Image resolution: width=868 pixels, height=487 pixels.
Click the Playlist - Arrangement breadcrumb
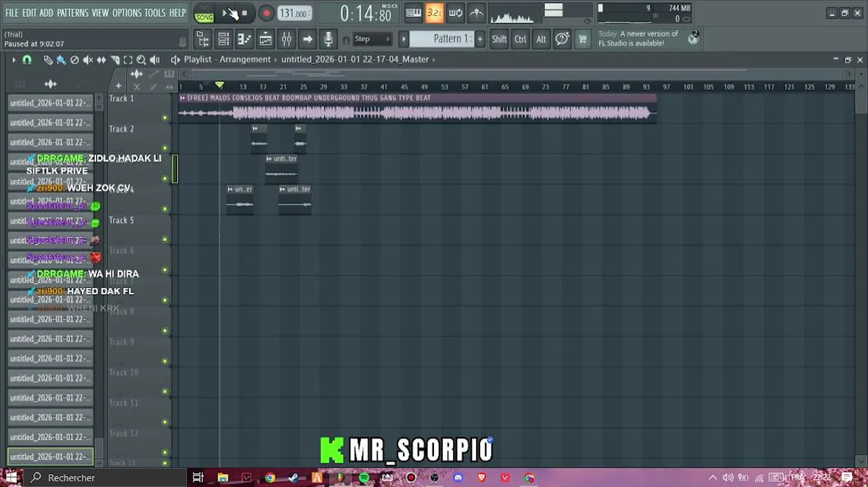click(x=227, y=60)
